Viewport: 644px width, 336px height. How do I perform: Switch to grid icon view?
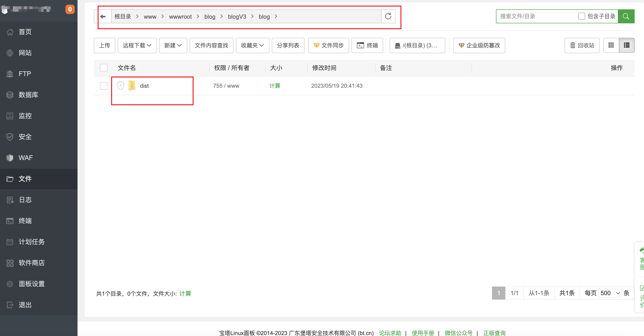click(x=611, y=45)
